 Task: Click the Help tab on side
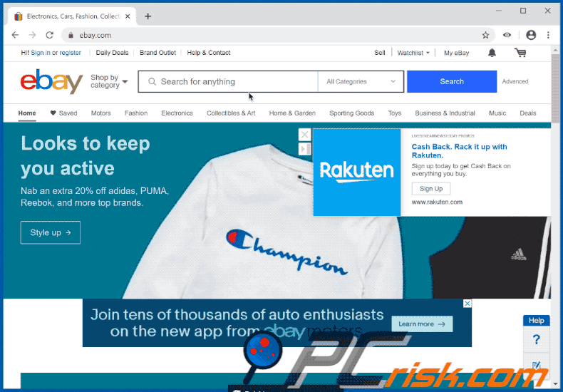pos(537,320)
